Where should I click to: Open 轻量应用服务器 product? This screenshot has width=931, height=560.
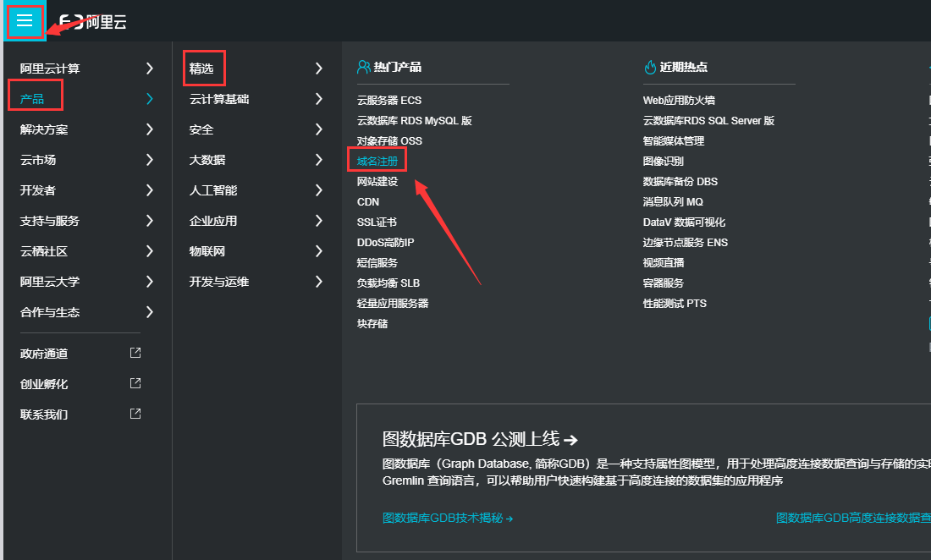click(393, 303)
